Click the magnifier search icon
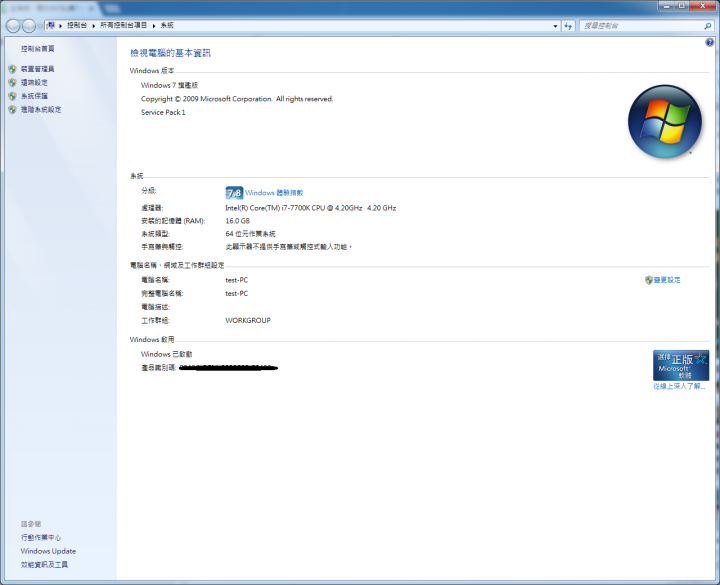The width and height of the screenshot is (720, 585). pyautogui.click(x=708, y=26)
